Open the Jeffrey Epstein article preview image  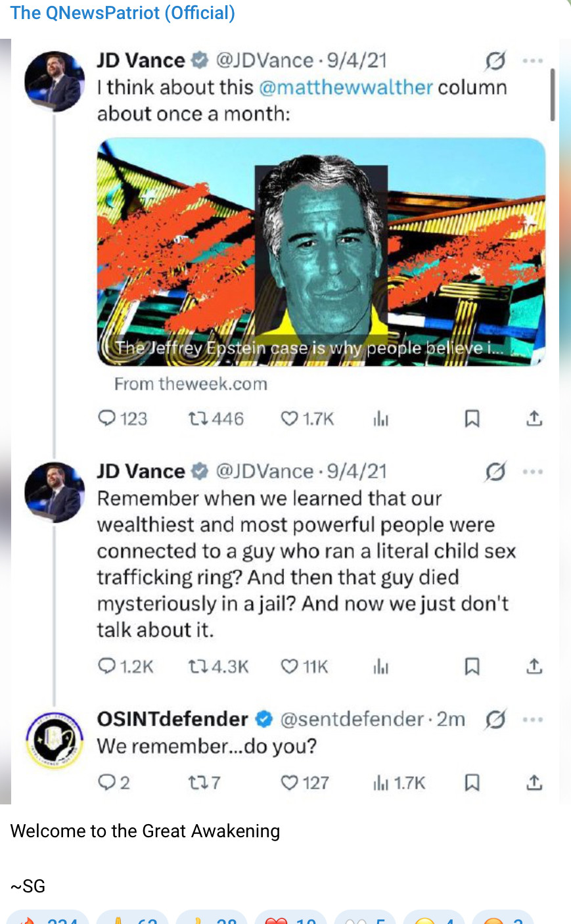tap(321, 252)
